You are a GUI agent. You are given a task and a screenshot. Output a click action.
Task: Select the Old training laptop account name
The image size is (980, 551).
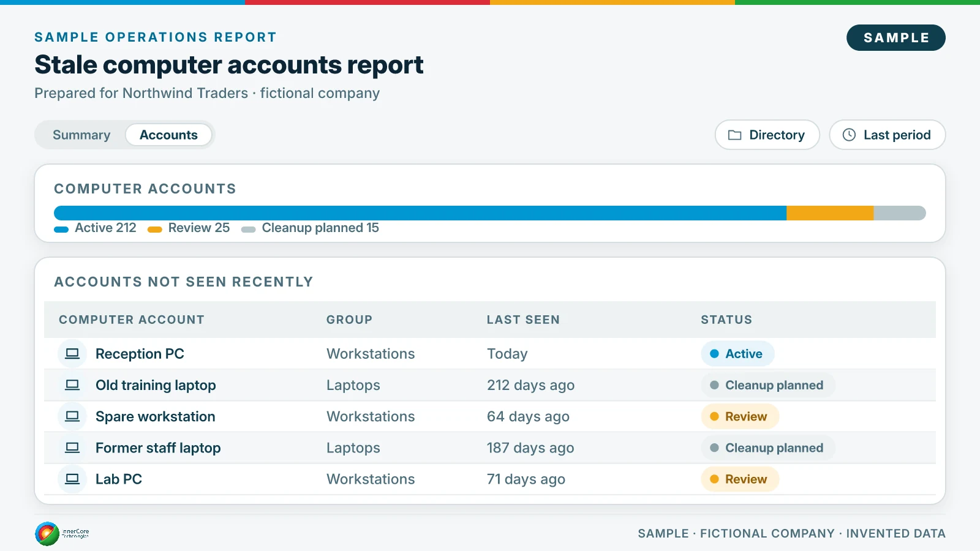point(156,385)
